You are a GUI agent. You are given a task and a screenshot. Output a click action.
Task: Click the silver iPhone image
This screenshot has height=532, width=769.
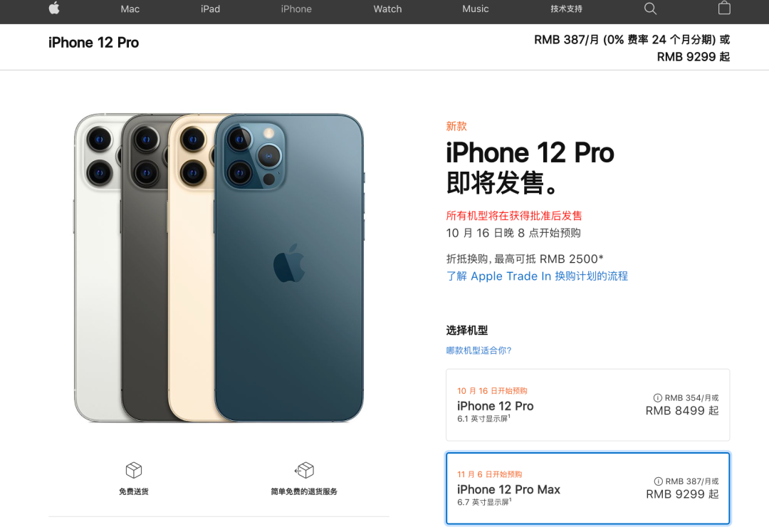click(x=97, y=267)
